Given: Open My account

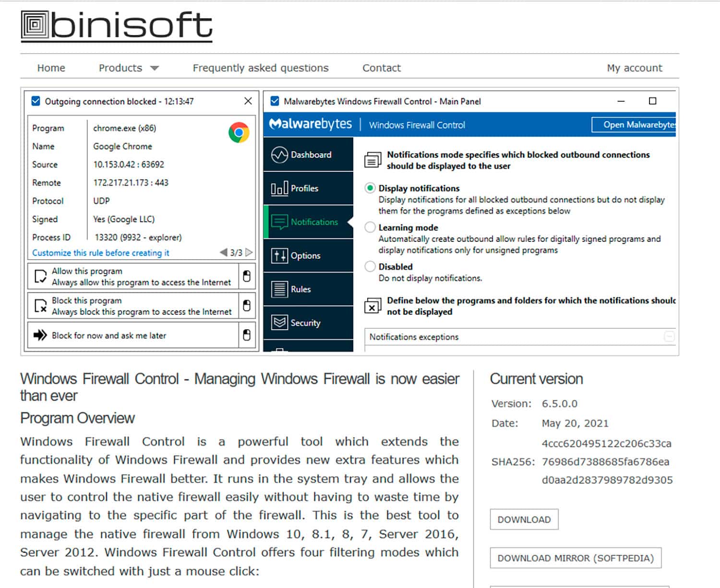Looking at the screenshot, I should coord(635,68).
